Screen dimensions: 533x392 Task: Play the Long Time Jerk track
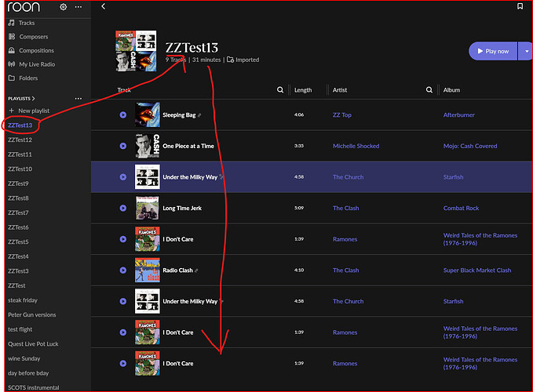point(123,208)
